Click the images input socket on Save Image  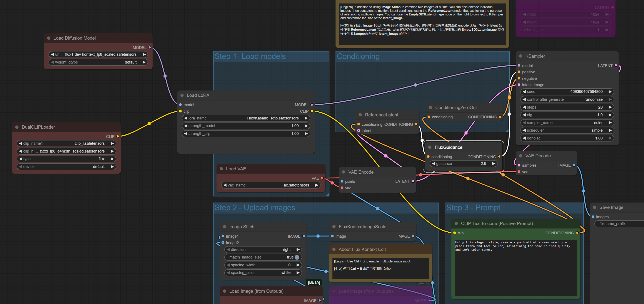[593, 217]
